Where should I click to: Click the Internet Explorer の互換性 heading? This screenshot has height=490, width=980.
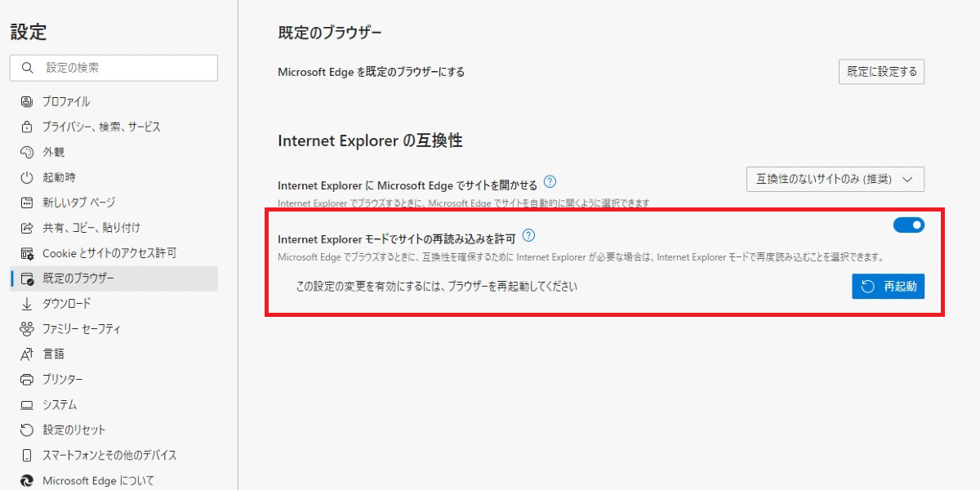tap(370, 140)
